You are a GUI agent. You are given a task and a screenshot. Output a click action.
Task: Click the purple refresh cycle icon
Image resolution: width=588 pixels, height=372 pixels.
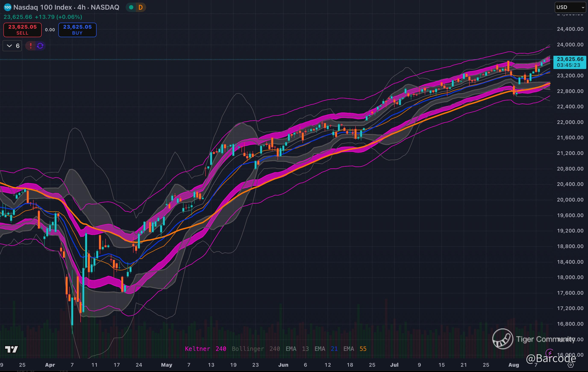(40, 46)
